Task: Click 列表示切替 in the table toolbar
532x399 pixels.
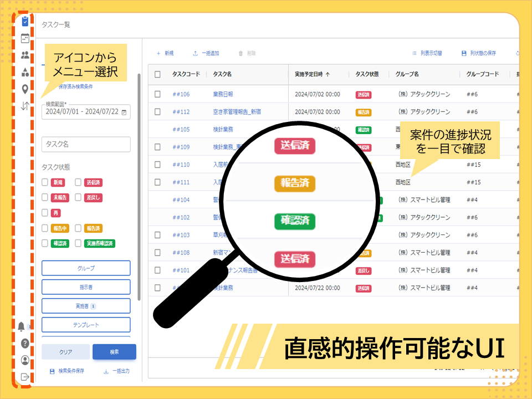Action: tap(427, 53)
